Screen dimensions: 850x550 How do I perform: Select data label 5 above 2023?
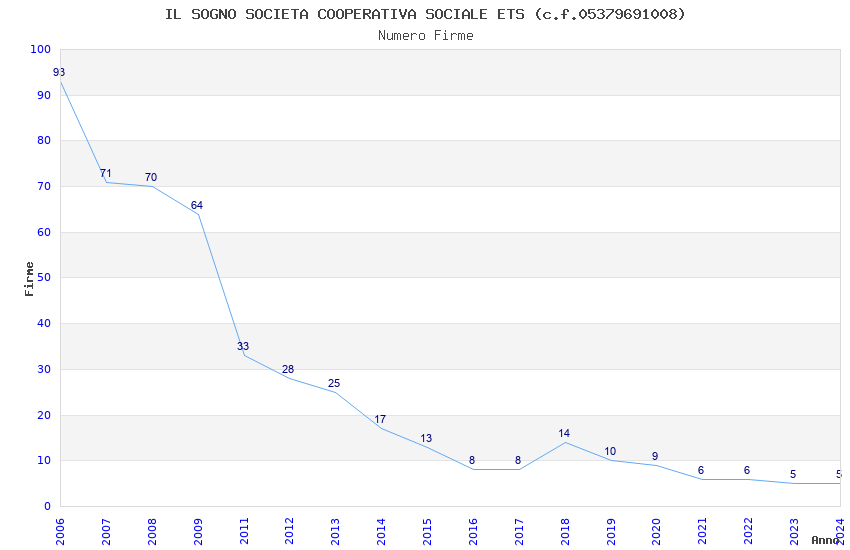tap(793, 475)
